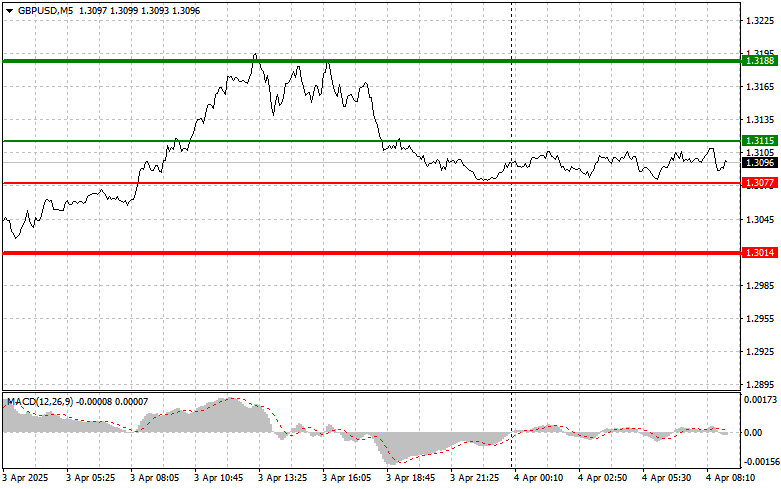Click the GBPUSD,M5 chart title text
Viewport: 781px width, 489px height.
point(45,10)
